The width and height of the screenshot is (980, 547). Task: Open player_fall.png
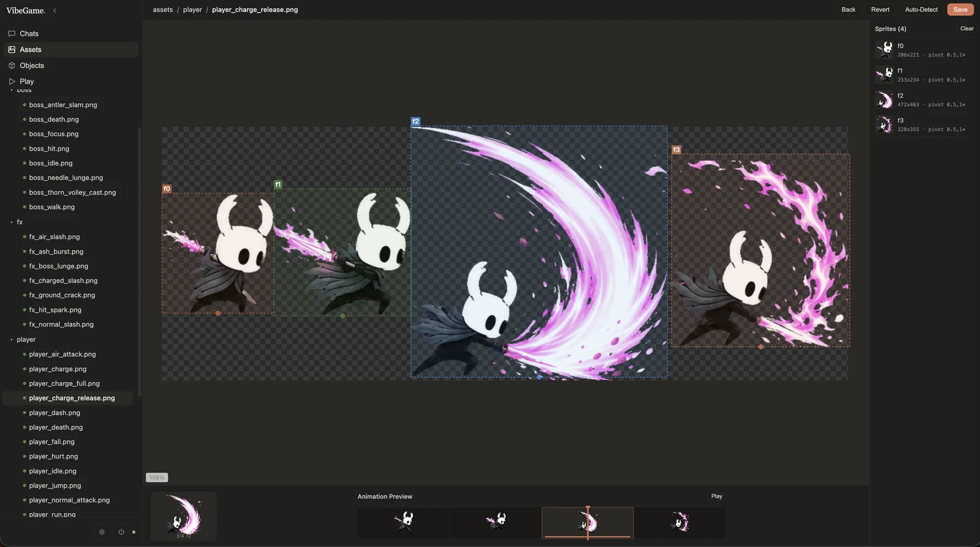(x=52, y=442)
